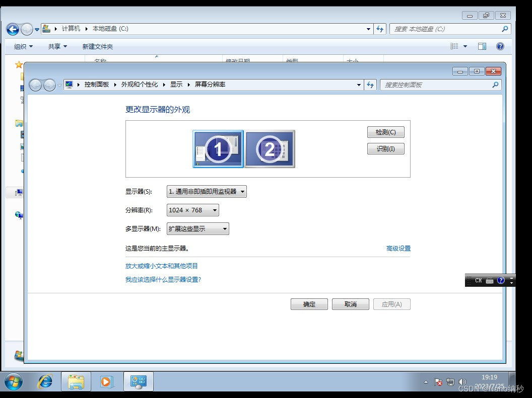Viewport: 532px width, 398px height.
Task: Click the control panel back arrow
Action: tap(35, 85)
